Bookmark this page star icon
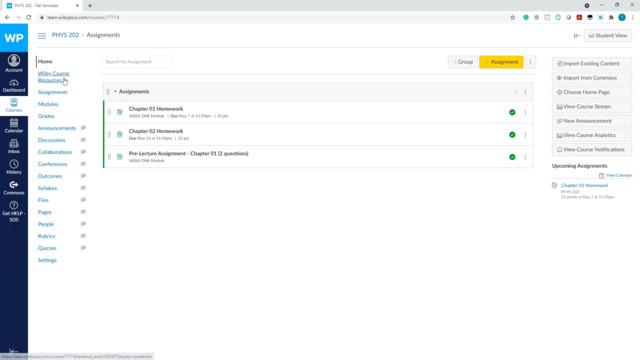 click(513, 18)
